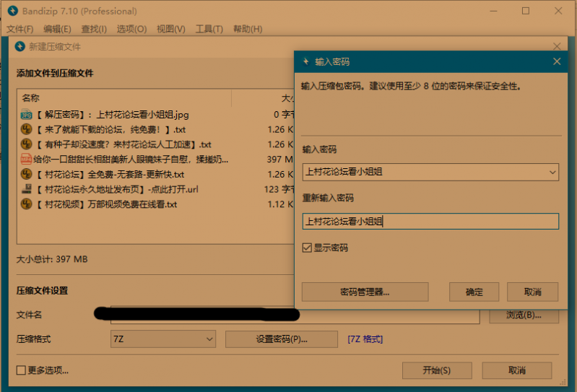Open the 压缩格式 7Z dropdown
Image resolution: width=577 pixels, height=392 pixels.
pos(209,339)
